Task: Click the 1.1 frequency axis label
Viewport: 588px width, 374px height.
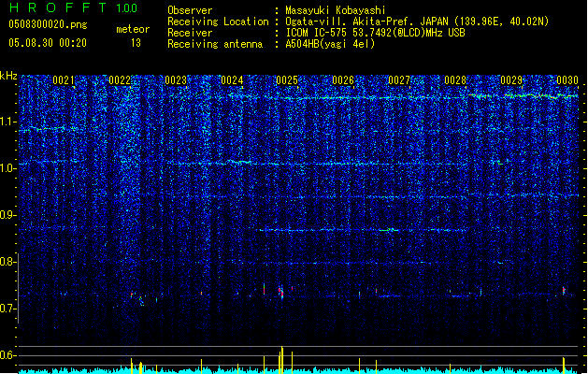Action: click(x=7, y=122)
